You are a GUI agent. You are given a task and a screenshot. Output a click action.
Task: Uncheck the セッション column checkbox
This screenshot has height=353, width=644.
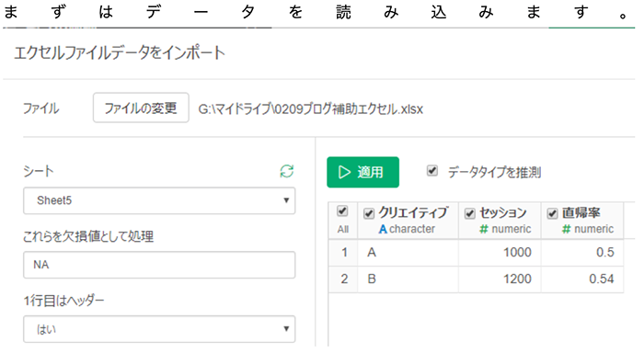click(470, 213)
